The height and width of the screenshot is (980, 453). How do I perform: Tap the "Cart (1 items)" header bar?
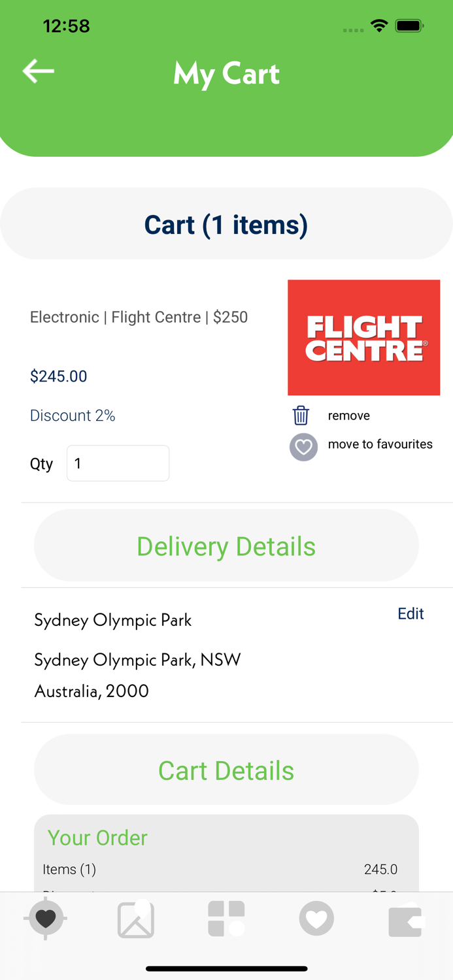pos(226,224)
